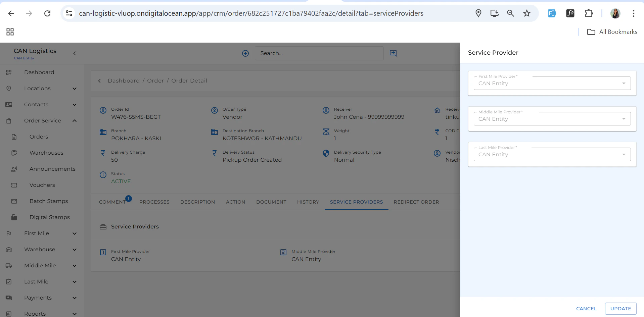Open Batch Stamps in the sidebar
The image size is (644, 317).
tap(42, 201)
